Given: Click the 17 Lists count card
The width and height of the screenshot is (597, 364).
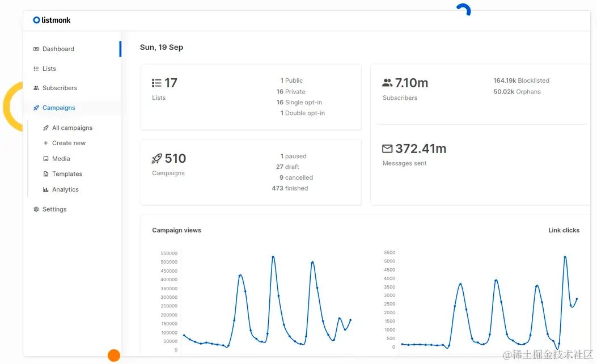Looking at the screenshot, I should pyautogui.click(x=251, y=97).
